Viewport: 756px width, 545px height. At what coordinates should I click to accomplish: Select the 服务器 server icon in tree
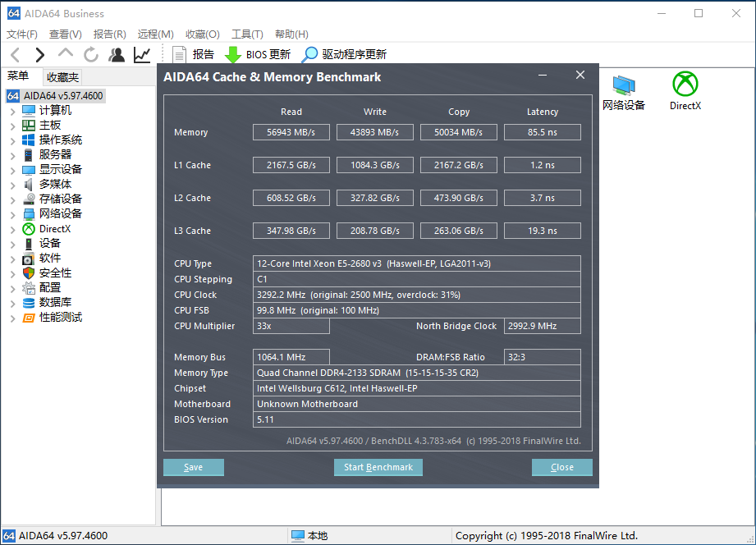coord(29,155)
